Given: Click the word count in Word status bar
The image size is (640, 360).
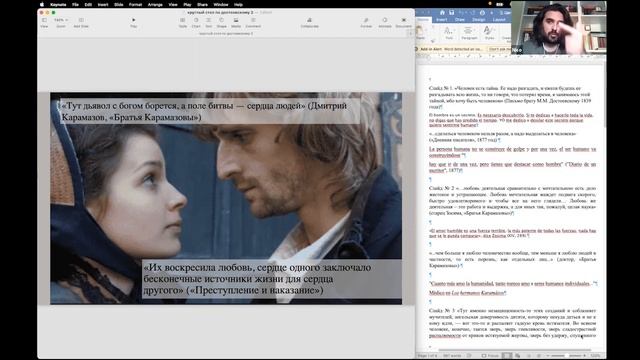Looking at the screenshot, I should (x=452, y=356).
